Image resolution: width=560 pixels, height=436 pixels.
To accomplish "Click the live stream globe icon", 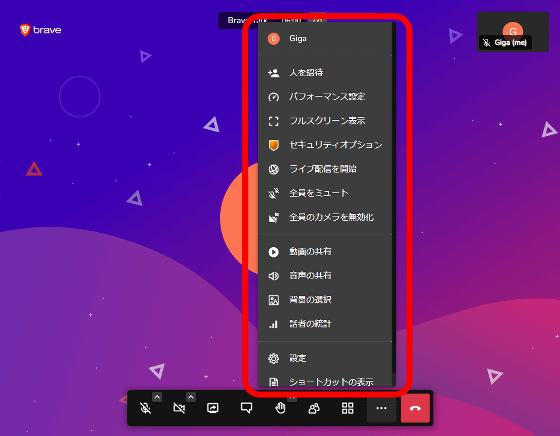I will point(274,169).
